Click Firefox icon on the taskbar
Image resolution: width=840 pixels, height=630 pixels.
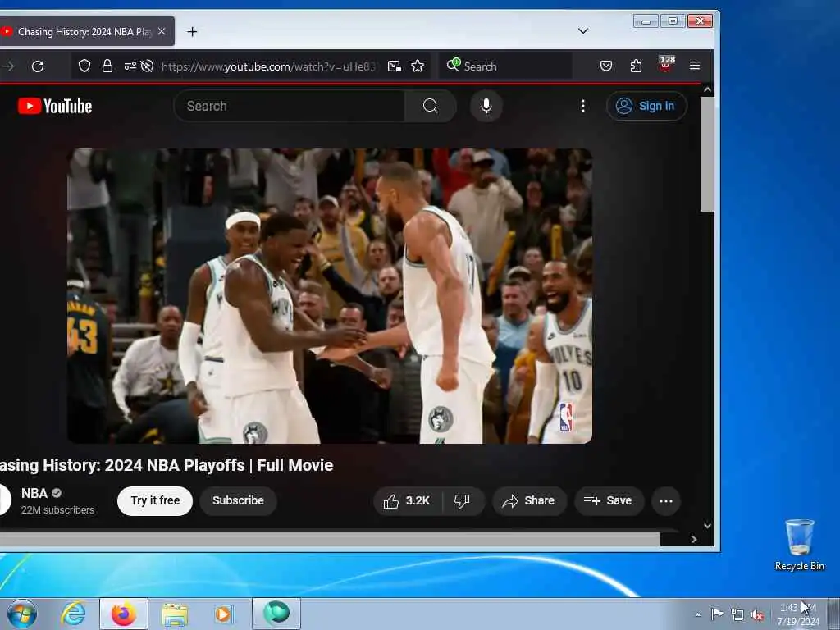(x=123, y=614)
